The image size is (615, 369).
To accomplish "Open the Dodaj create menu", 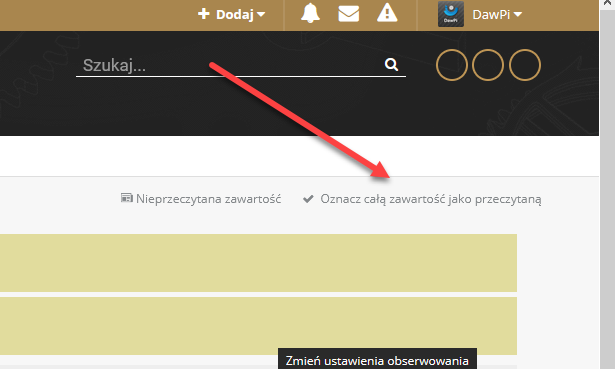I will [231, 15].
